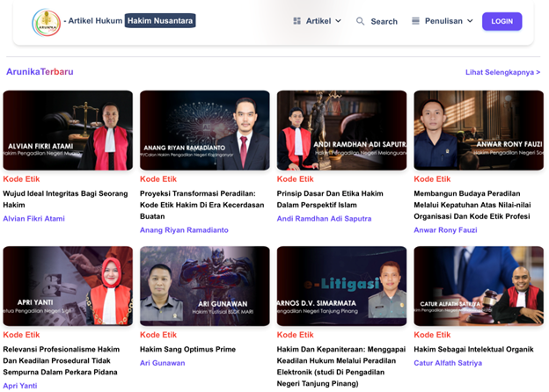The image size is (549, 392).
Task: Visit author Anwar Rony Fauzi's page
Action: 445,229
